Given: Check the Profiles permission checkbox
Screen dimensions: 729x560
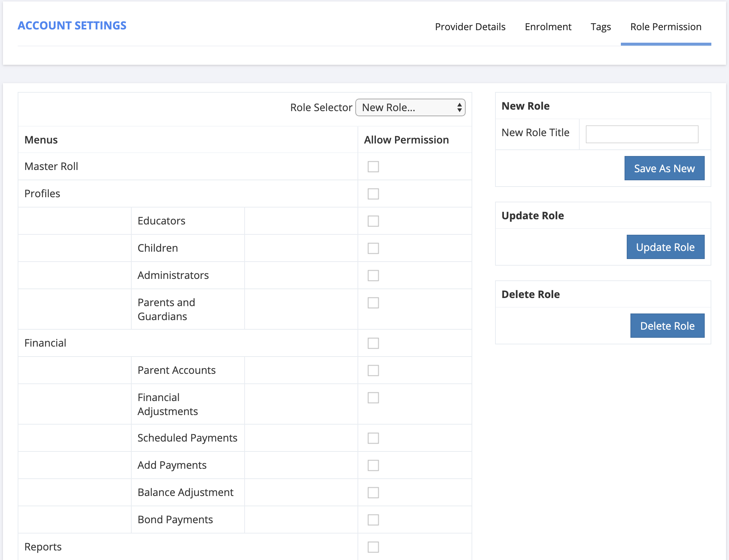Looking at the screenshot, I should pos(373,194).
